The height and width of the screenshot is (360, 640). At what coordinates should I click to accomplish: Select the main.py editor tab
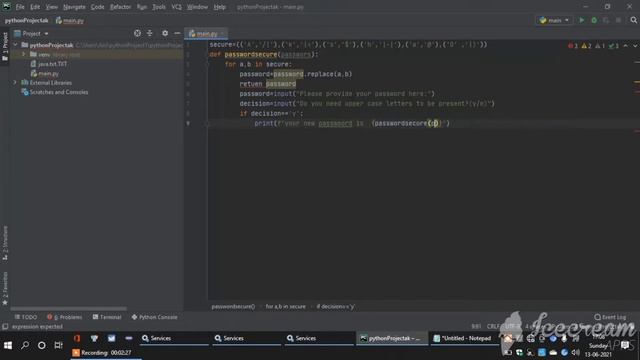tap(206, 33)
